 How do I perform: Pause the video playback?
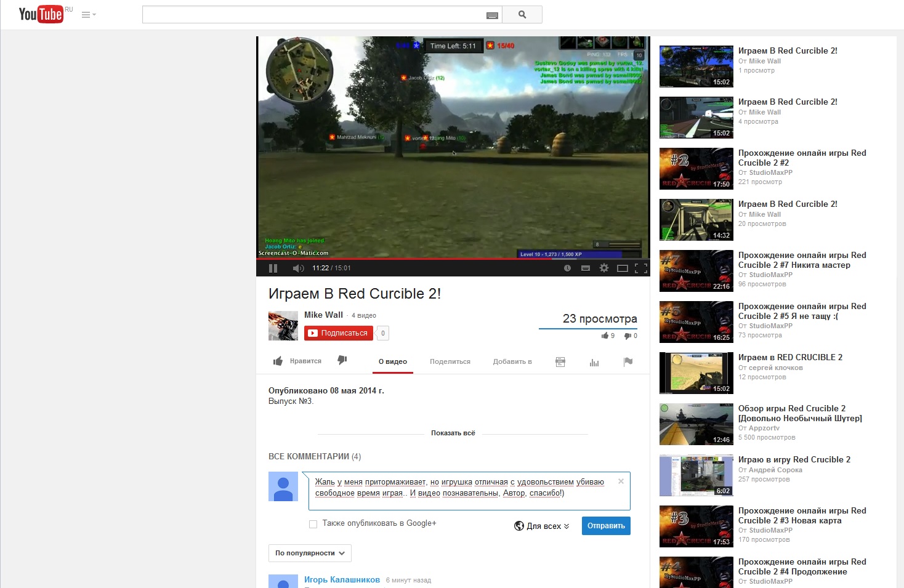coord(273,268)
